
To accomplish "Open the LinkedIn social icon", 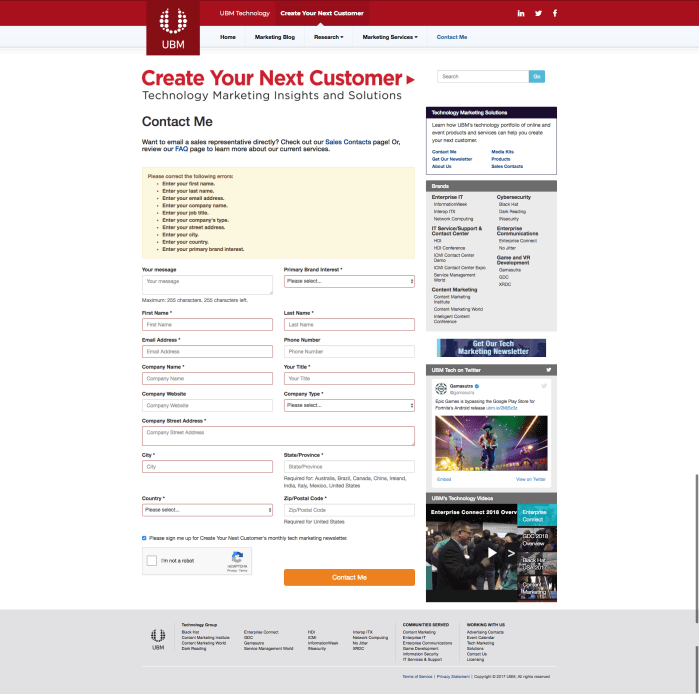I will (521, 13).
